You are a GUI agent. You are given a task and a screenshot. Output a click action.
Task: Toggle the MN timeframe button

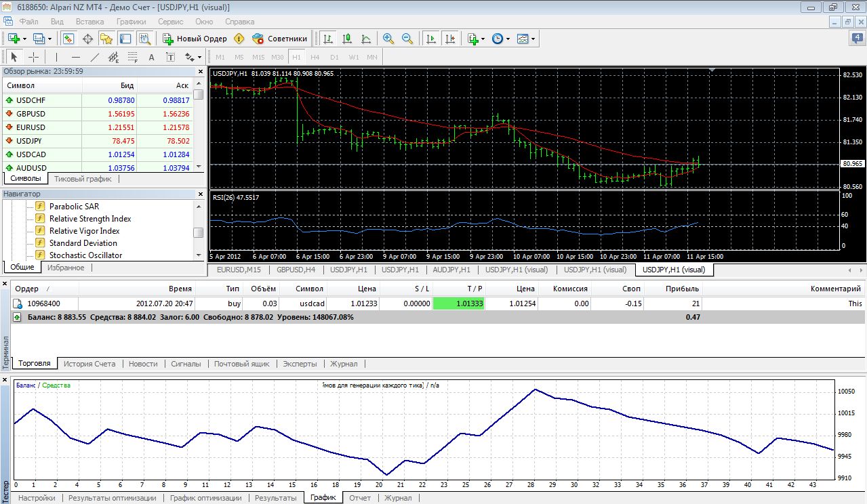pyautogui.click(x=372, y=57)
